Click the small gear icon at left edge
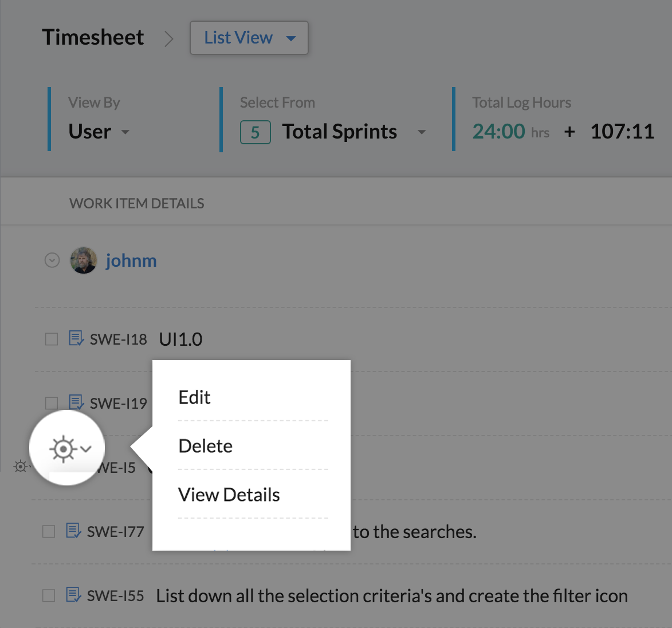672x628 pixels. [21, 467]
